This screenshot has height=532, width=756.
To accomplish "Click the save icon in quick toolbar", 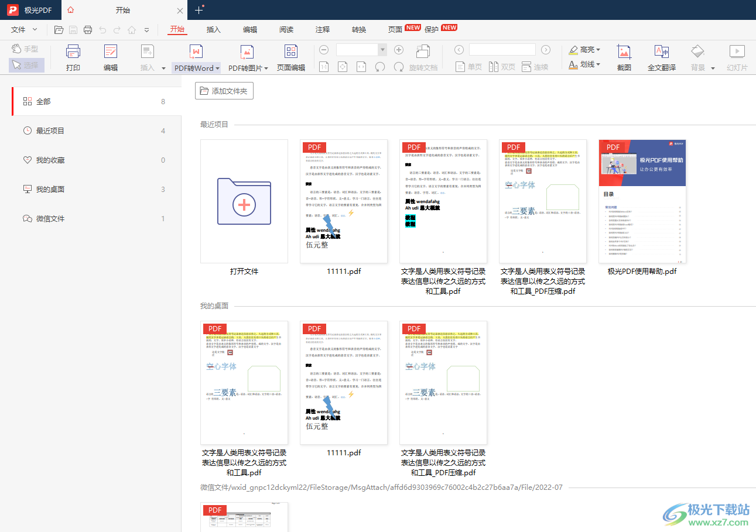I will click(x=73, y=30).
